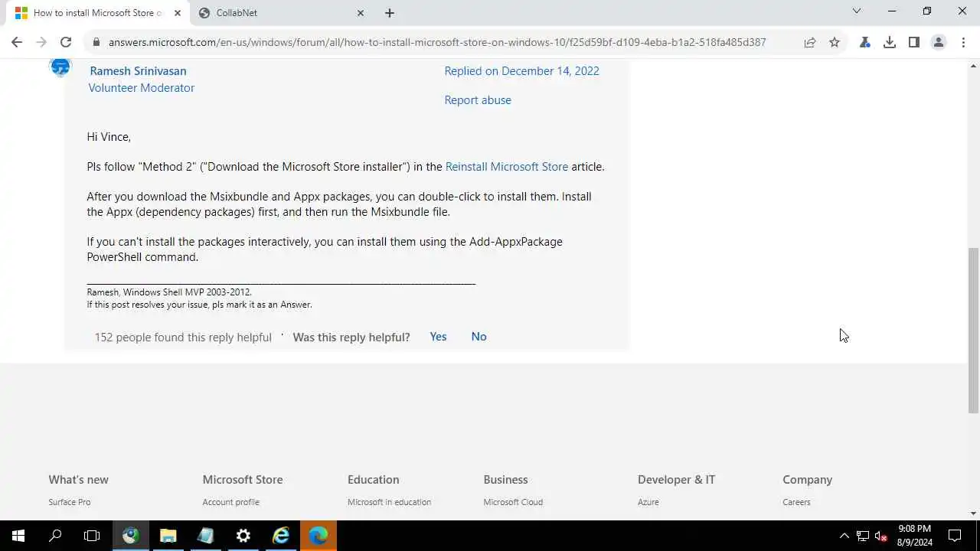
Task: Open the Surface Pro footer link
Action: click(x=69, y=502)
